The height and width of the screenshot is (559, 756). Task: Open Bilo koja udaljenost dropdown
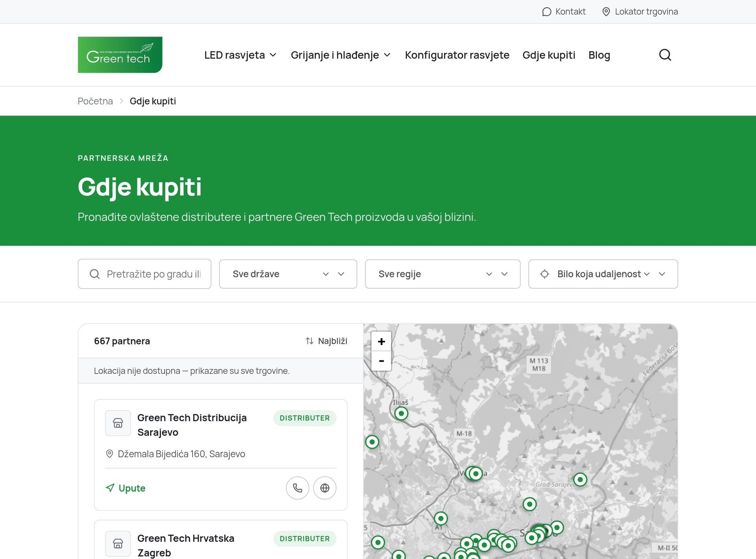coord(603,274)
